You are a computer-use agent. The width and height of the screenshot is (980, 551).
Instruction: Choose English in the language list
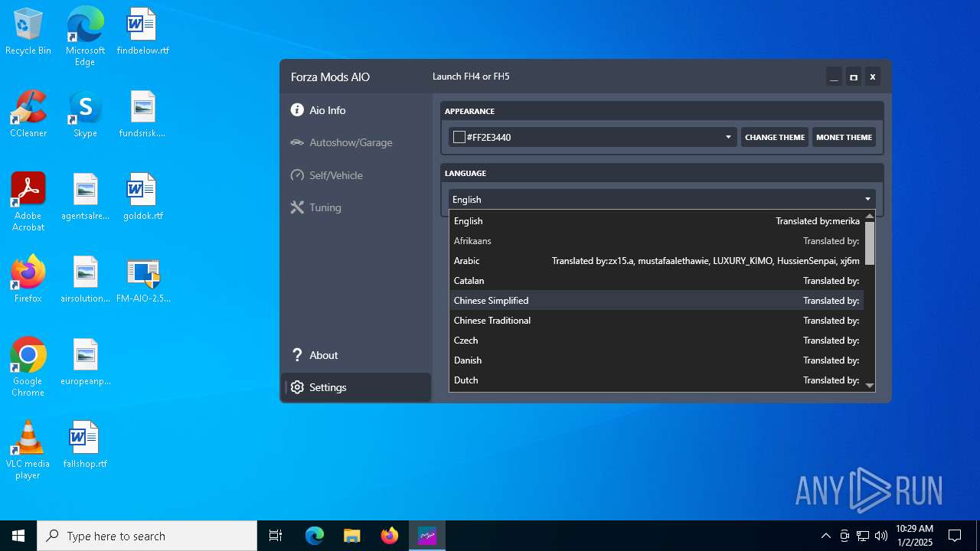656,221
